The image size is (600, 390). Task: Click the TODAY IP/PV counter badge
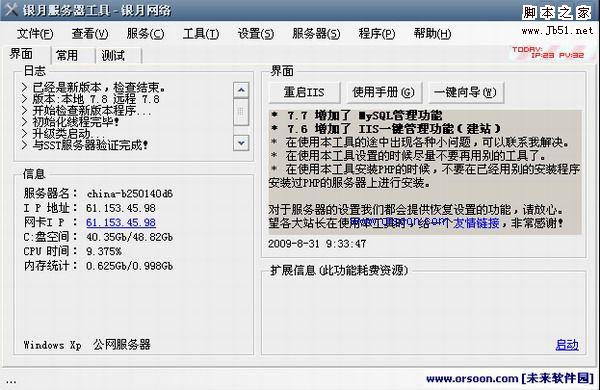click(548, 52)
